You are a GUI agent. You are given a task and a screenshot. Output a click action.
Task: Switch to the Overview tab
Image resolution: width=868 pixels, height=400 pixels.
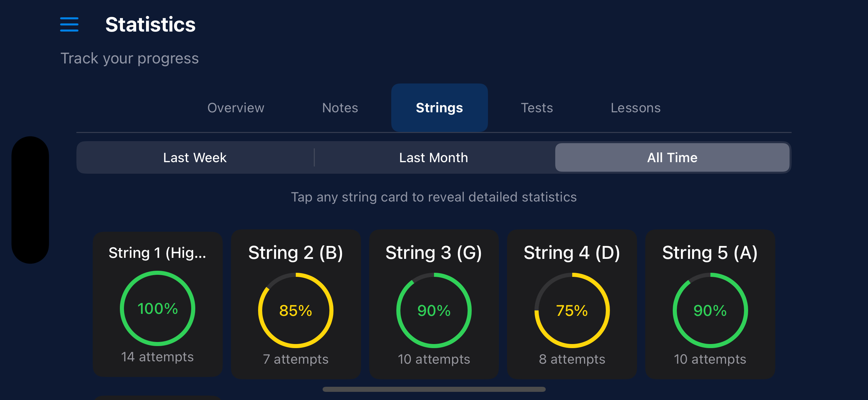[236, 108]
